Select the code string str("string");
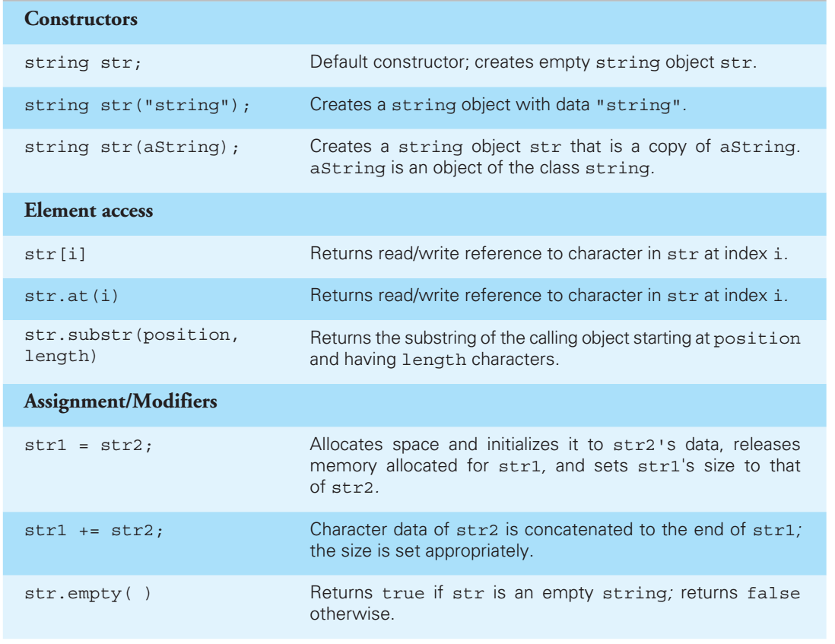Image resolution: width=835 pixels, height=644 pixels. [x=137, y=105]
